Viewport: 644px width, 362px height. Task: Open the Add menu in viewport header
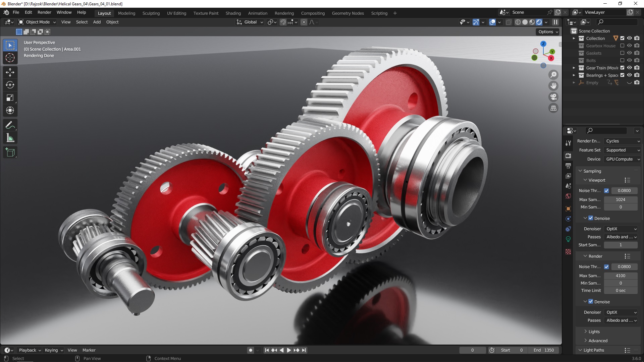[97, 22]
